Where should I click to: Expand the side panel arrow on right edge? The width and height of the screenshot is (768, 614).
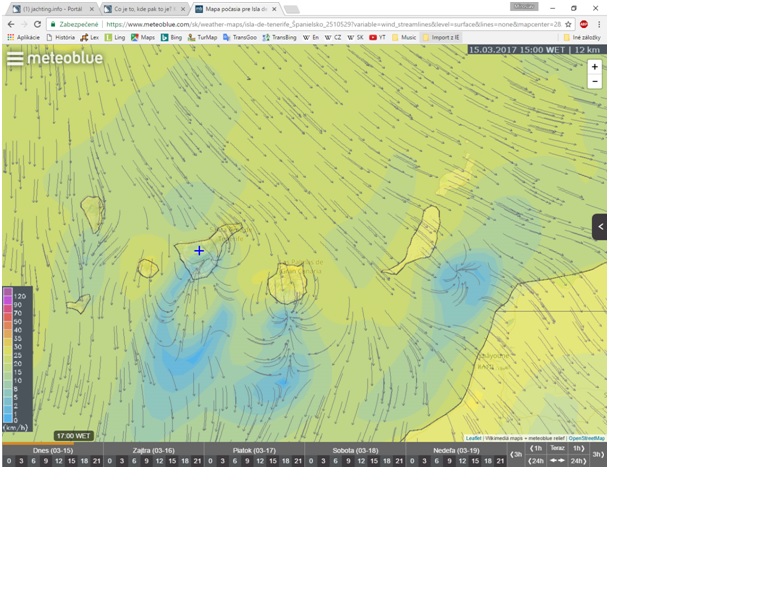point(600,227)
